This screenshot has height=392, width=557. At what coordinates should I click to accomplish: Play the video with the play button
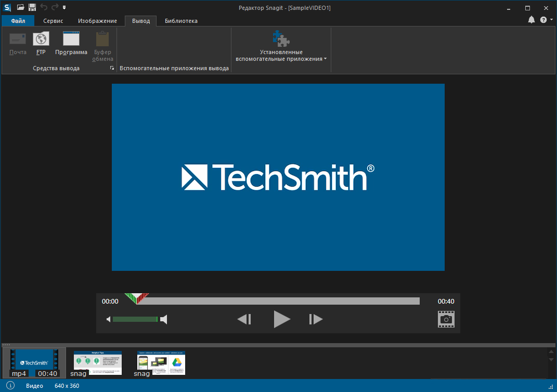281,319
